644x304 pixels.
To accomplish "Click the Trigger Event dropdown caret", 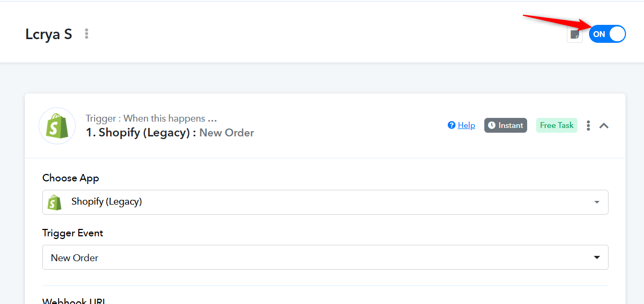I will click(597, 257).
